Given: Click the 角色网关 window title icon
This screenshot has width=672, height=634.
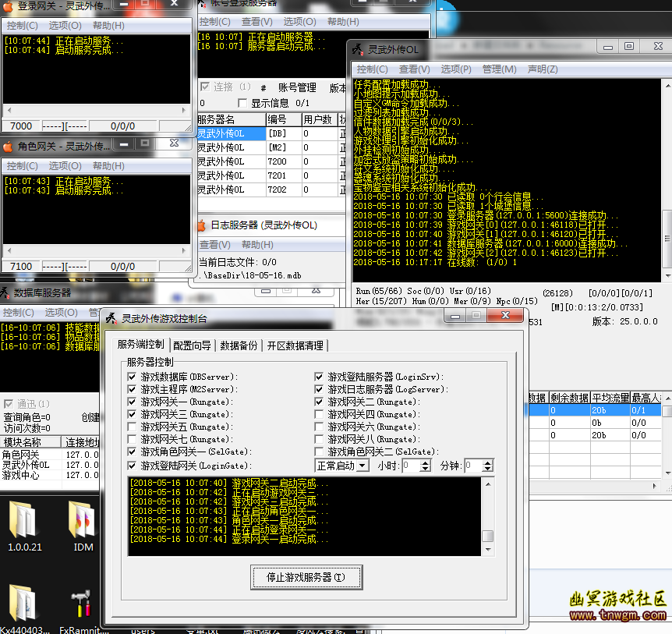Looking at the screenshot, I should (8, 147).
